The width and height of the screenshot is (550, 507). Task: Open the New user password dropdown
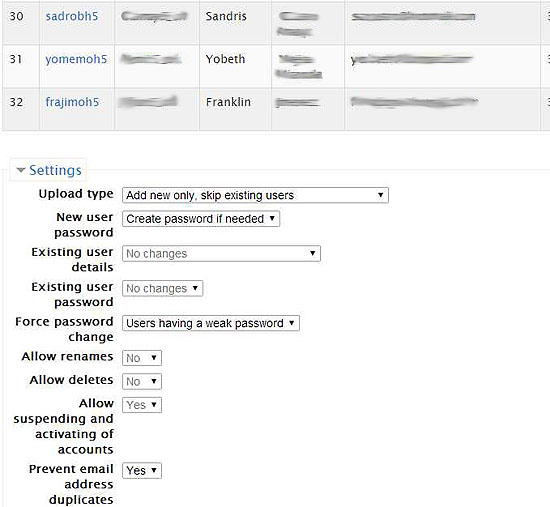coord(201,219)
